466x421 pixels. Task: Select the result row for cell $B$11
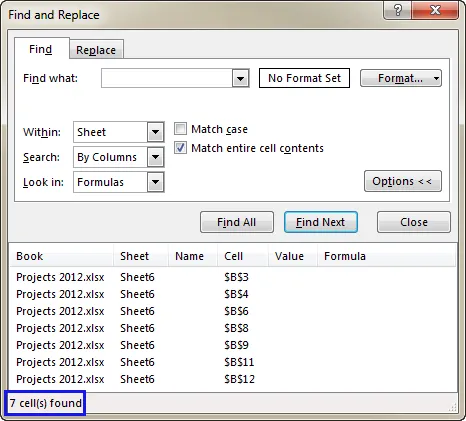click(233, 362)
